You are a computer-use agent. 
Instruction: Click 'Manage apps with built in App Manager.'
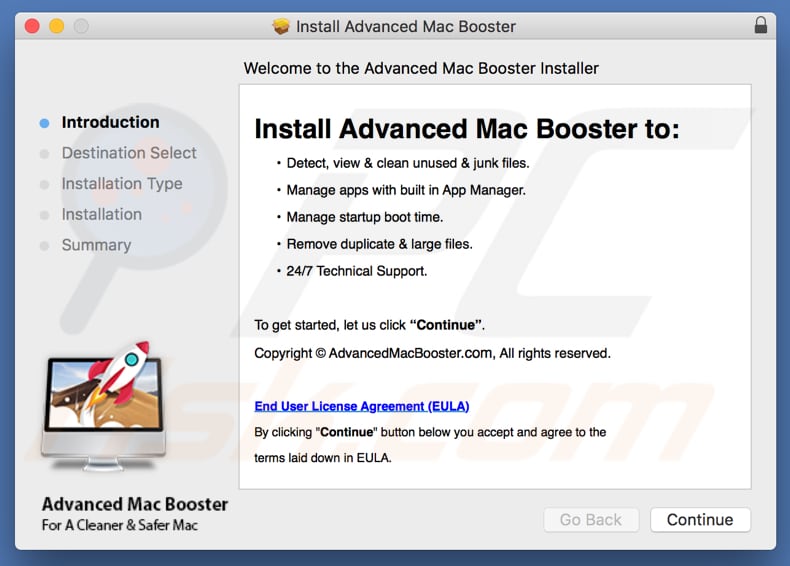tap(406, 190)
